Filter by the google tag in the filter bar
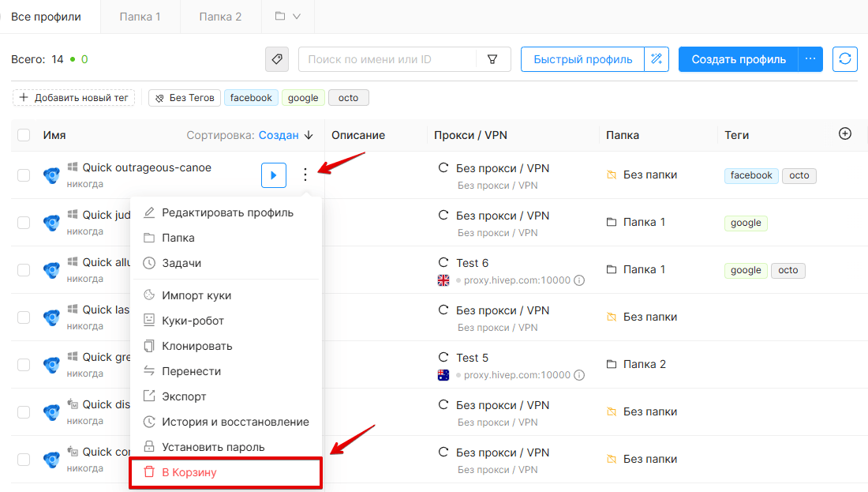The image size is (868, 492). coord(303,97)
